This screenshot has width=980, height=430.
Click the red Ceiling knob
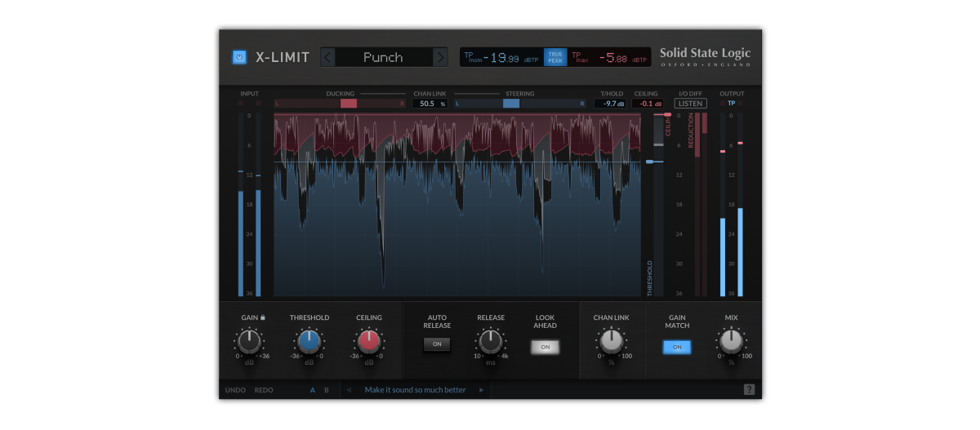(x=368, y=342)
